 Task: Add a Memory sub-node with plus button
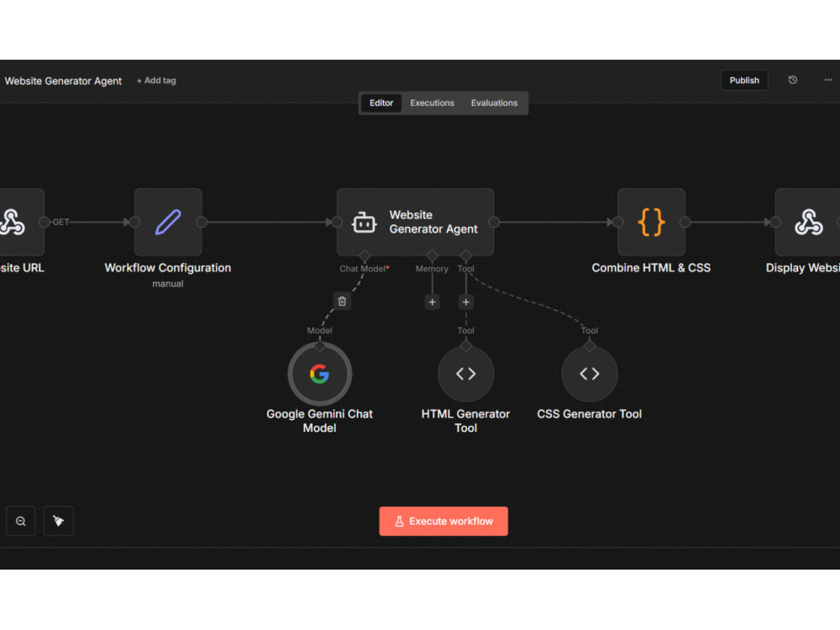click(432, 302)
